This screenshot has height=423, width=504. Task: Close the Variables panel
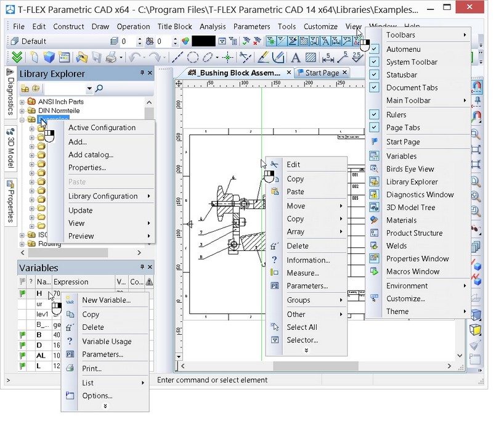(150, 267)
